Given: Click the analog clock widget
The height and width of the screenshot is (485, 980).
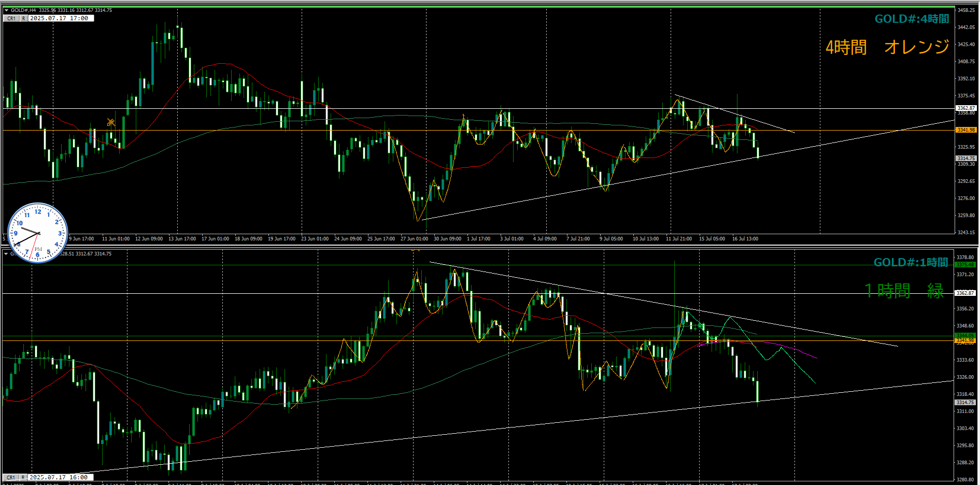Looking at the screenshot, I should 38,233.
